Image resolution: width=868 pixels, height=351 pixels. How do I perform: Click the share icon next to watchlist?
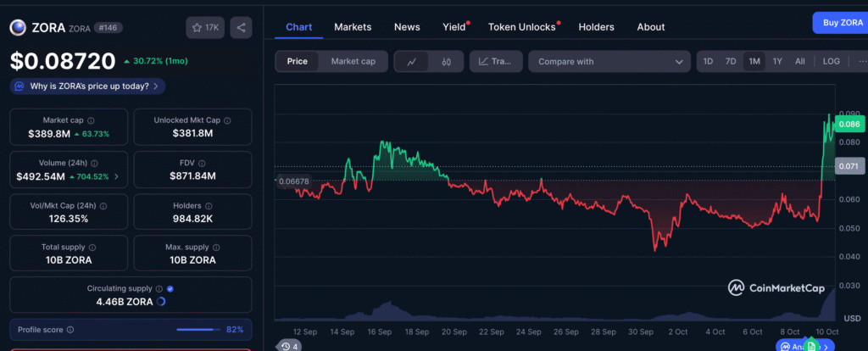(x=242, y=28)
